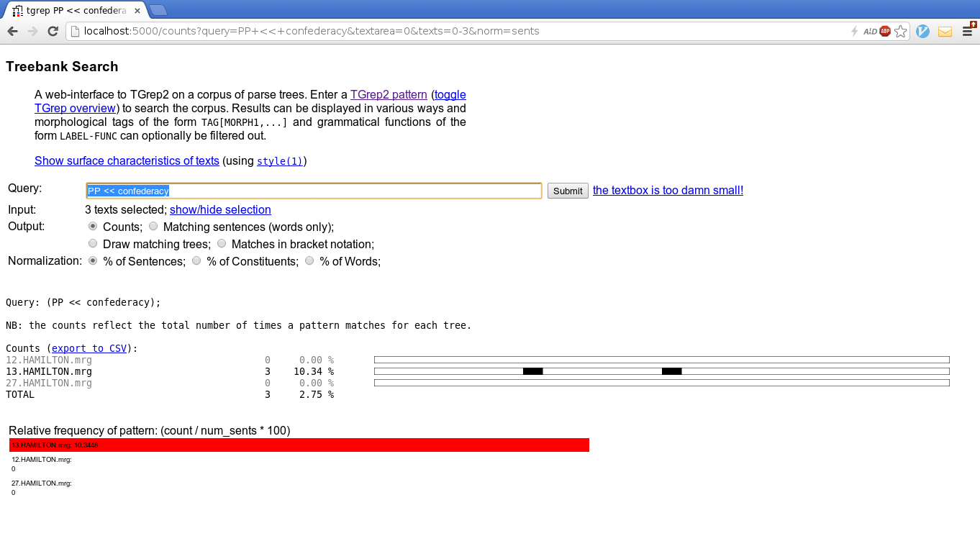This screenshot has height=536, width=980.
Task: Click 27.HAMILTON.mrg row in counts
Action: pos(49,383)
